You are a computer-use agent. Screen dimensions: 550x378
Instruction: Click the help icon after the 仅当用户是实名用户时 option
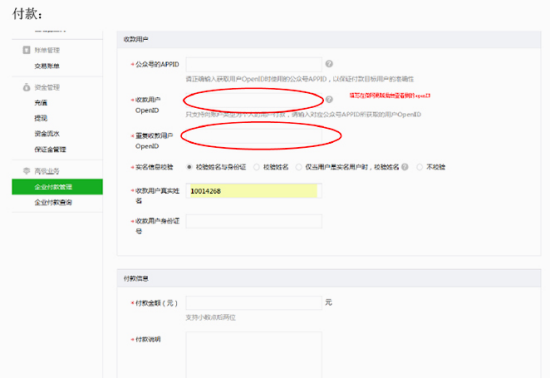coord(405,167)
